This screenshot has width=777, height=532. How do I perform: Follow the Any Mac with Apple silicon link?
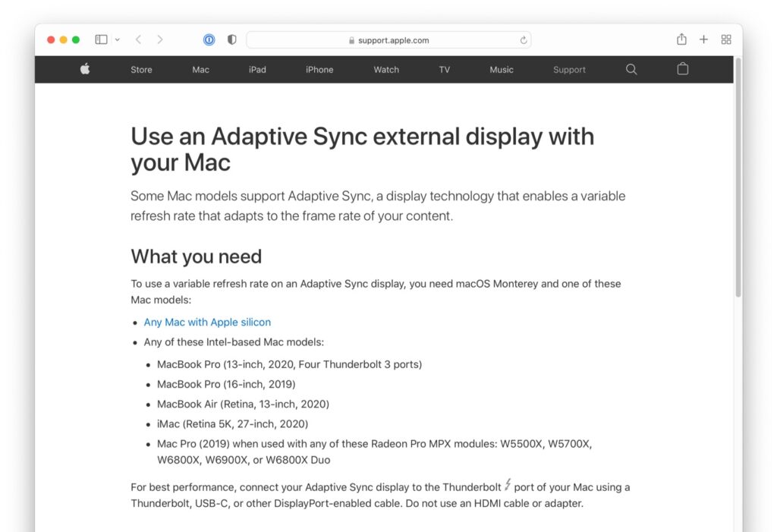207,322
